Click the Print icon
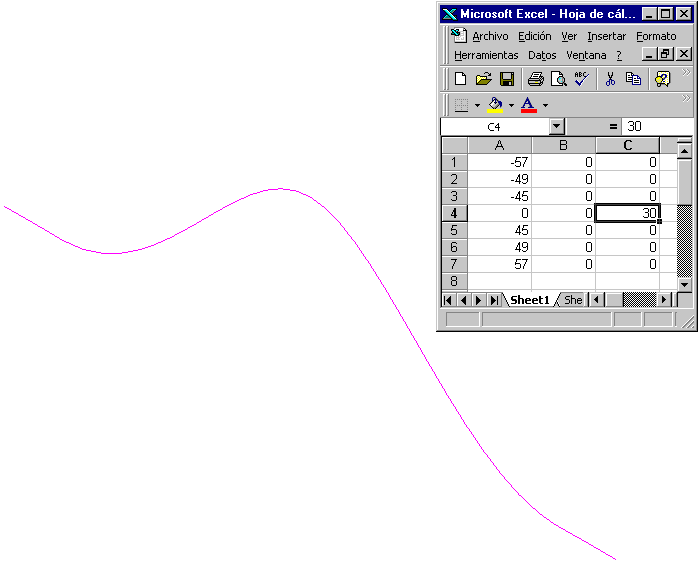This screenshot has width=699, height=562. coord(536,79)
